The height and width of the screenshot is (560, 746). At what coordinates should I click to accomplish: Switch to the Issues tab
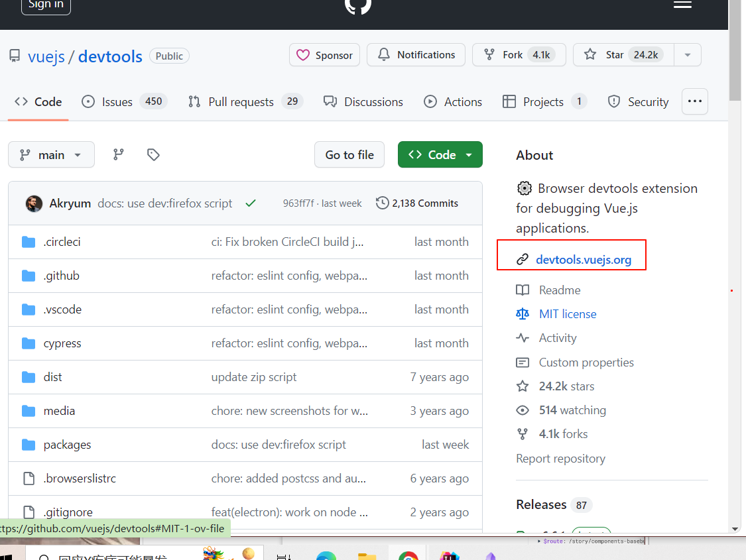[x=124, y=102]
